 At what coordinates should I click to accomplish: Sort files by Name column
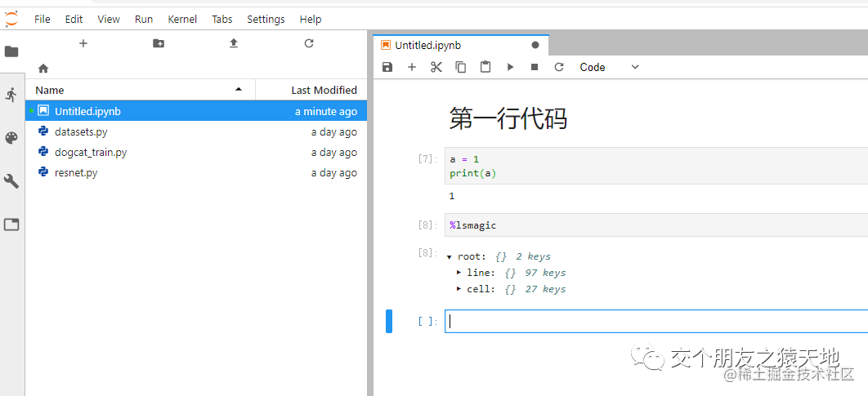pyautogui.click(x=140, y=90)
